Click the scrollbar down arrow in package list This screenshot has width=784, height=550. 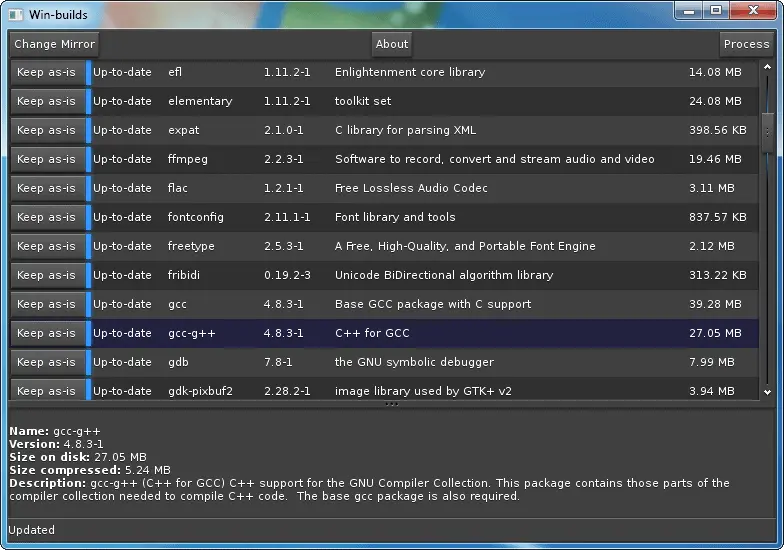click(x=768, y=393)
